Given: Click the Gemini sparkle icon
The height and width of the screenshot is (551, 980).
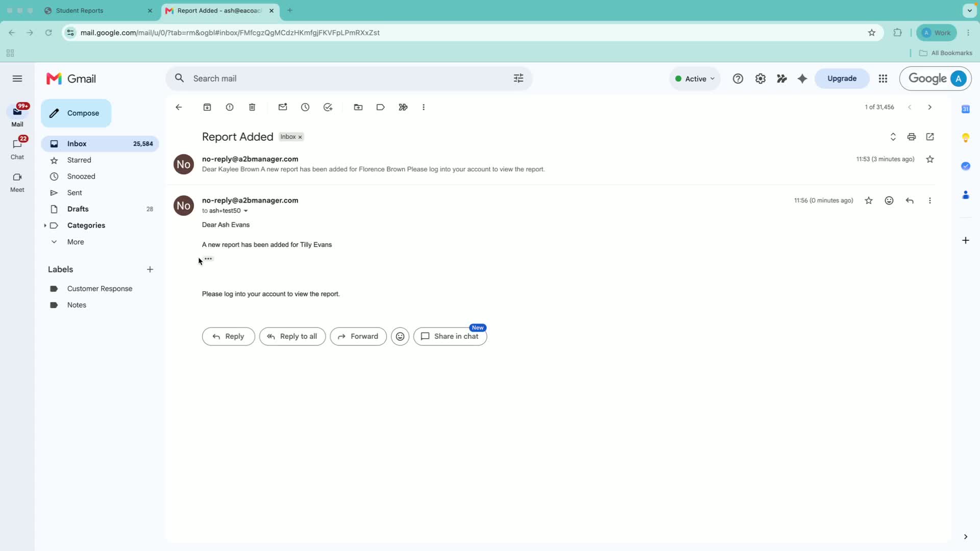Looking at the screenshot, I should [802, 79].
